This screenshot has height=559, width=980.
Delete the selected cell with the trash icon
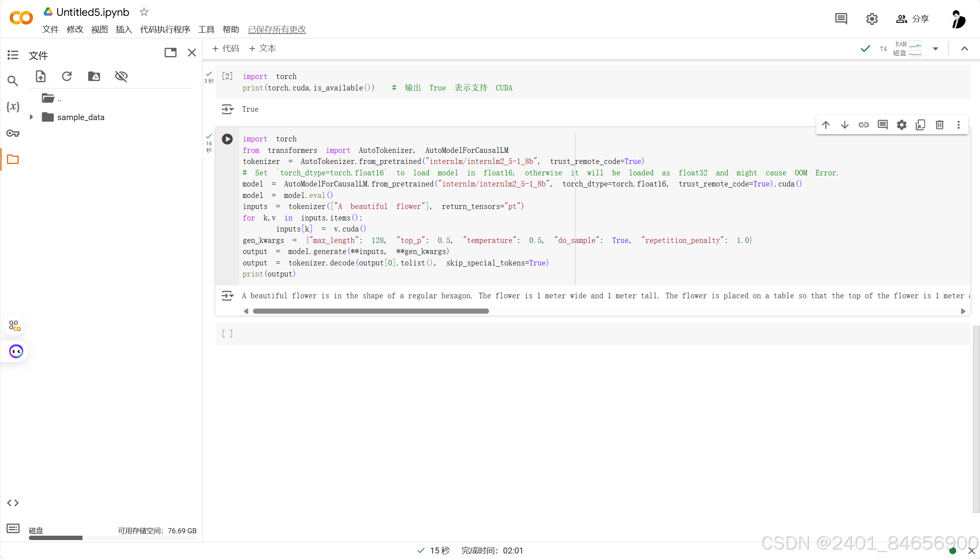[x=939, y=125]
